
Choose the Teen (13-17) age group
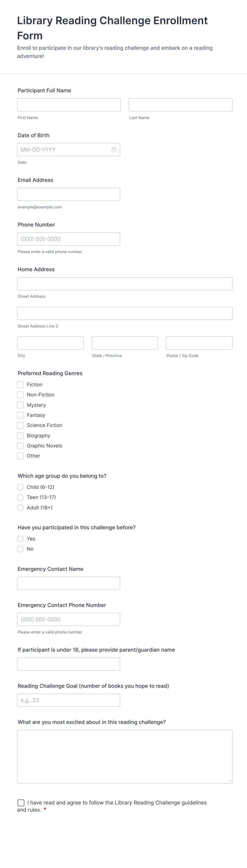tap(20, 497)
